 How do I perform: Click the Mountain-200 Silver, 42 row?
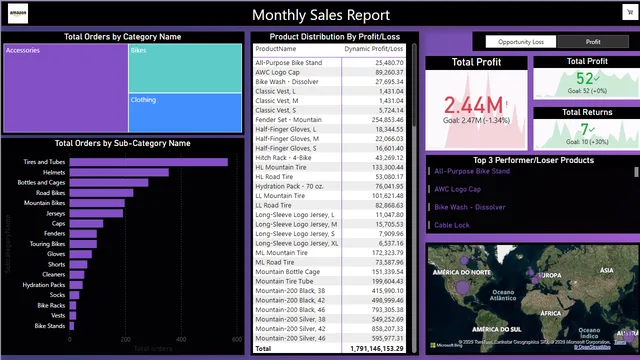click(x=329, y=329)
